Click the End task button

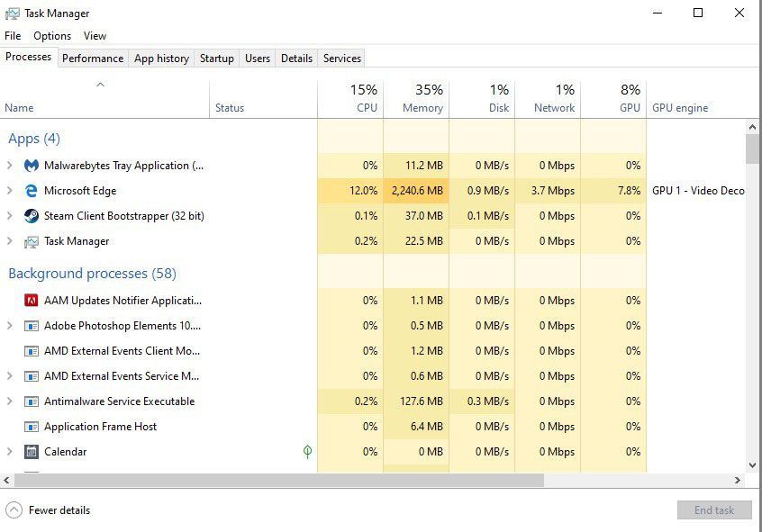[x=714, y=510]
